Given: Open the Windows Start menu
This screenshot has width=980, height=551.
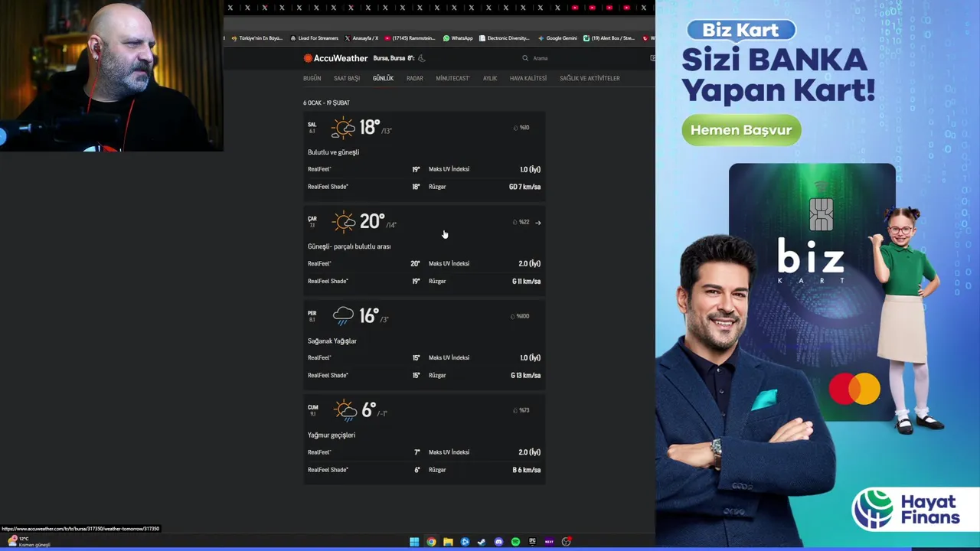Looking at the screenshot, I should point(414,542).
